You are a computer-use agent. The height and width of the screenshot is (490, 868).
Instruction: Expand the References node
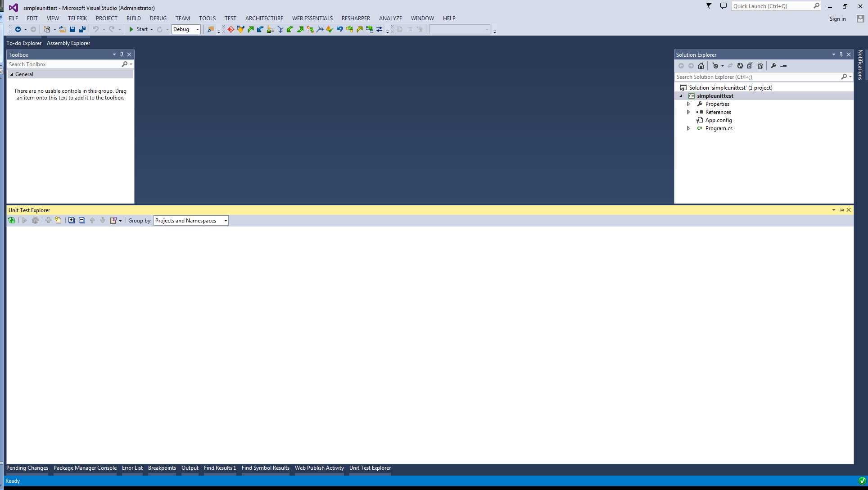tap(688, 112)
